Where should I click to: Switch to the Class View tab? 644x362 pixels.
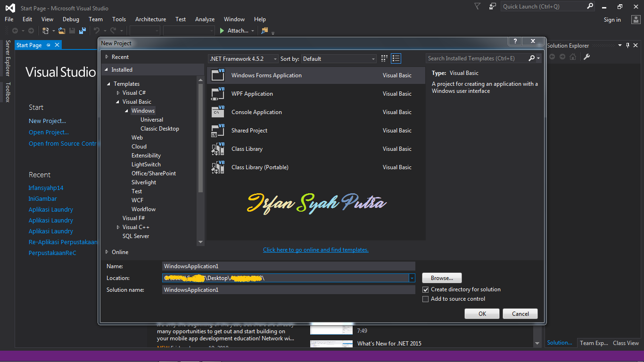(x=626, y=343)
